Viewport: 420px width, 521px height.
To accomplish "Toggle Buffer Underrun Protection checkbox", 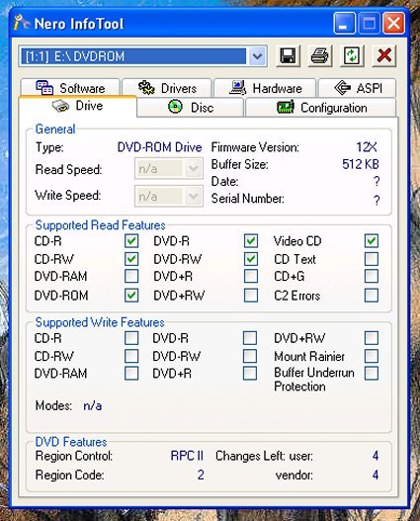I will pyautogui.click(x=372, y=374).
